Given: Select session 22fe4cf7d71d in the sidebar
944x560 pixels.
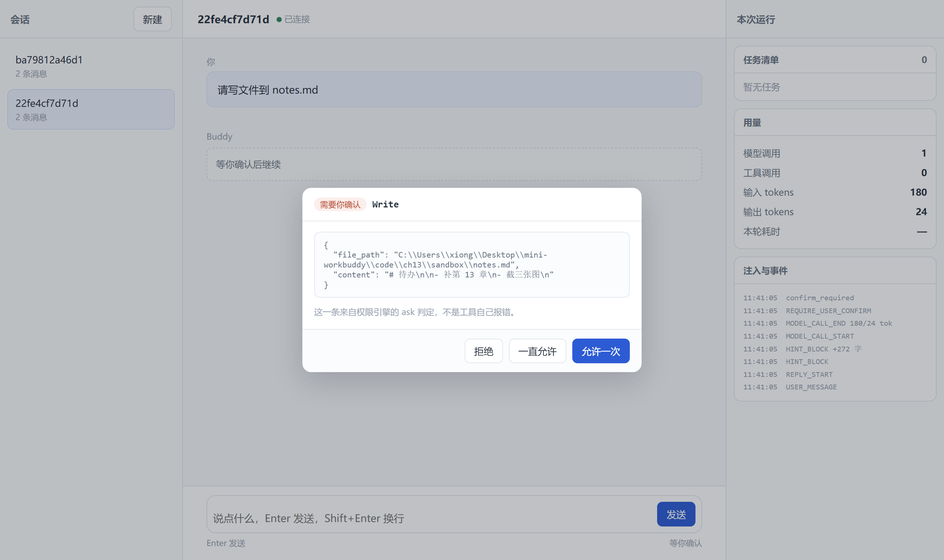Looking at the screenshot, I should 91,109.
